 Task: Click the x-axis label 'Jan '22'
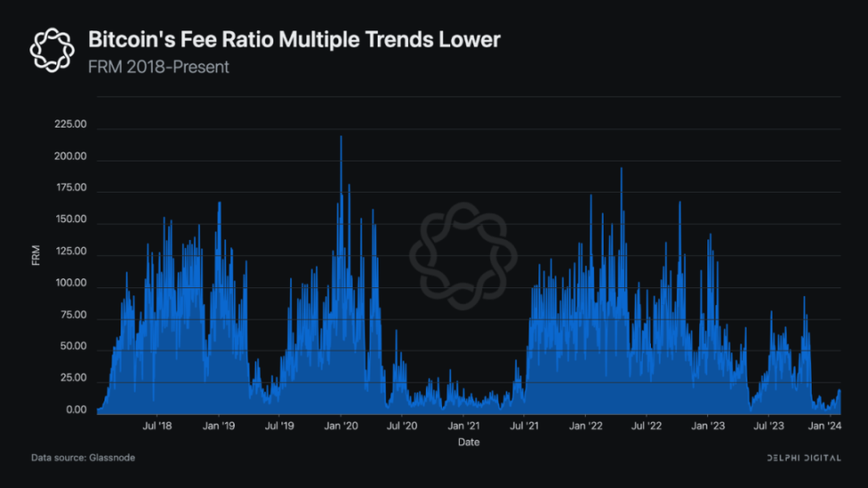pos(586,426)
